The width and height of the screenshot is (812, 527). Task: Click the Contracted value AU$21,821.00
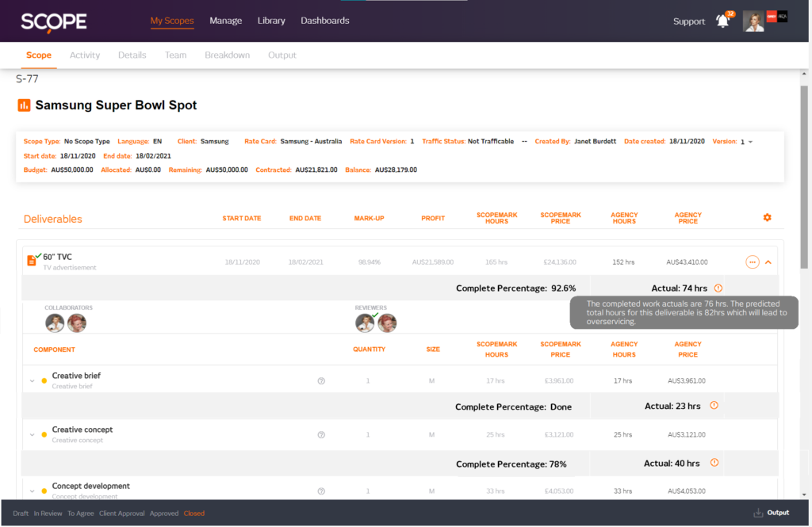click(x=316, y=170)
